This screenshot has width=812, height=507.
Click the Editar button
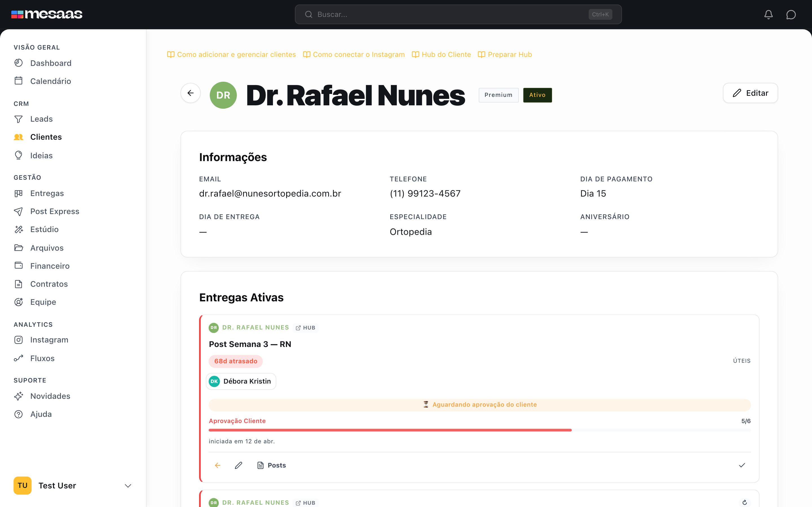750,93
